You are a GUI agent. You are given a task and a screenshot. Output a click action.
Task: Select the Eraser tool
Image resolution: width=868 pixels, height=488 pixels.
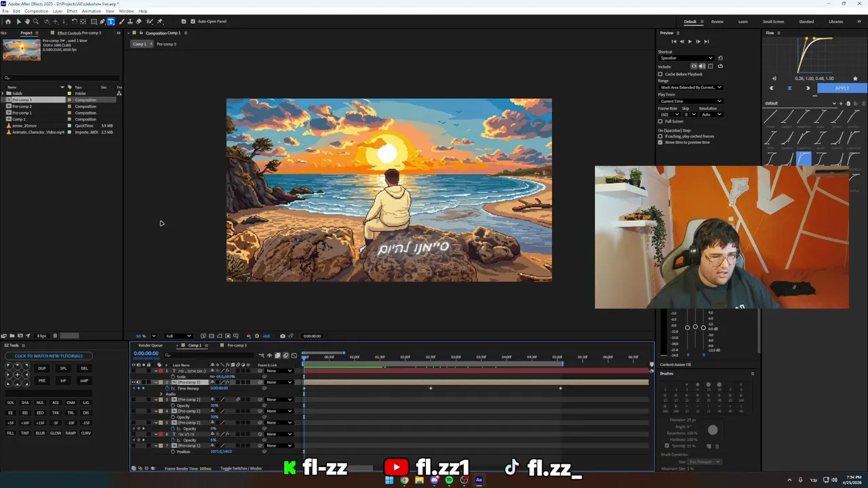pos(138,22)
